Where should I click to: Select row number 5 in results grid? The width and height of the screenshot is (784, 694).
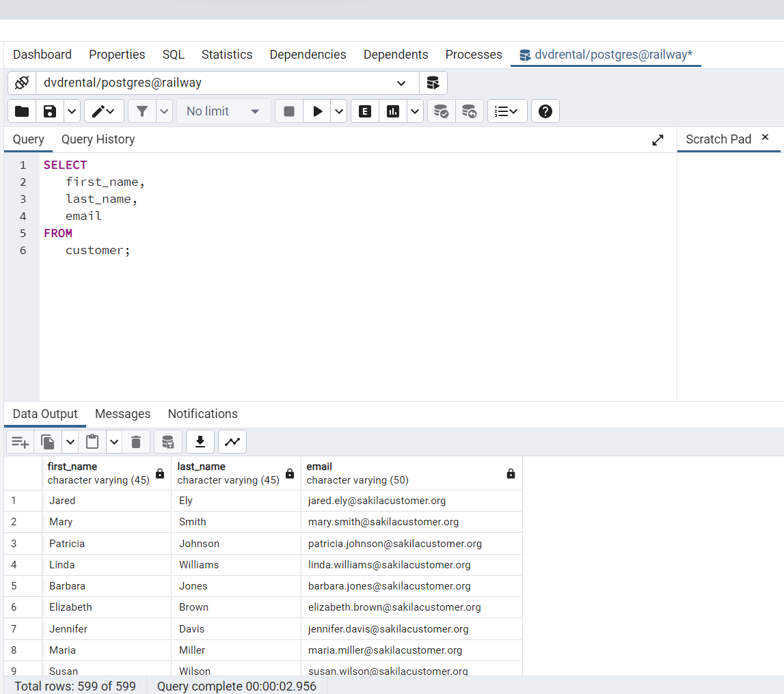(x=23, y=586)
